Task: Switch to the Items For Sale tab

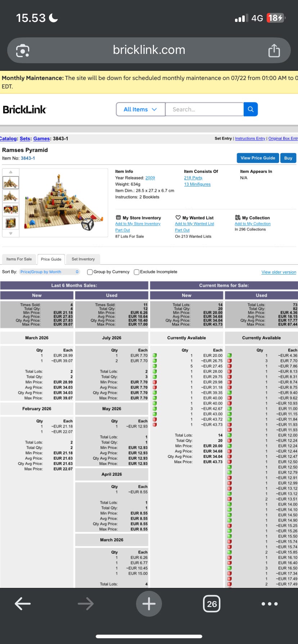Action: tap(19, 259)
